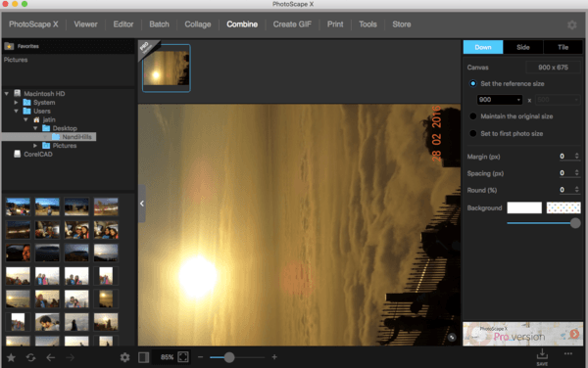588x368 pixels.
Task: Collapse the Macintosh HD tree node
Action: (7, 94)
